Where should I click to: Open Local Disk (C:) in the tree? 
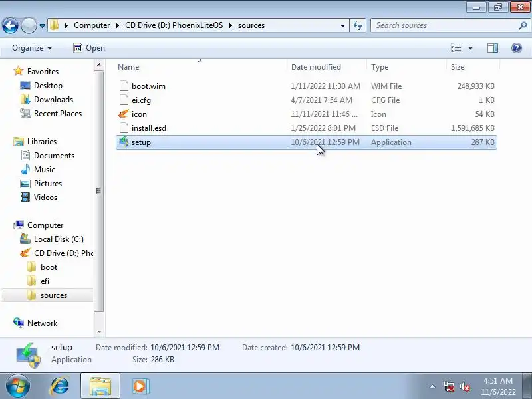click(x=59, y=239)
